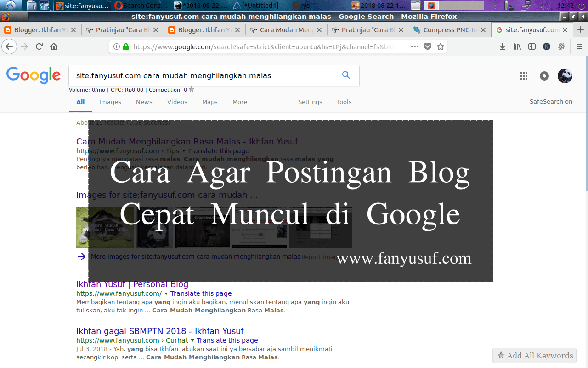Screen dimensions: 588x368
Task: Click the Add All Keywords button
Action: tap(535, 356)
